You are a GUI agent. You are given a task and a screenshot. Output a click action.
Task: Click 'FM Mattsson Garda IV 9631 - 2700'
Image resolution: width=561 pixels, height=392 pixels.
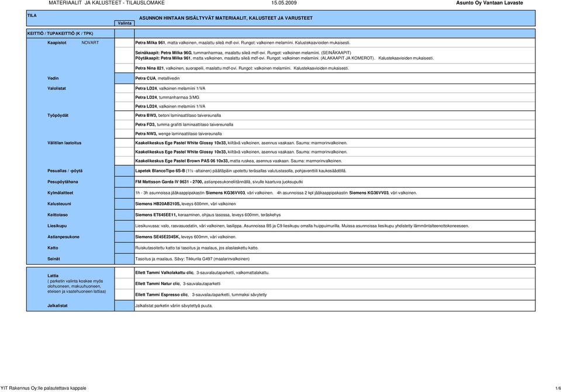click(219, 182)
